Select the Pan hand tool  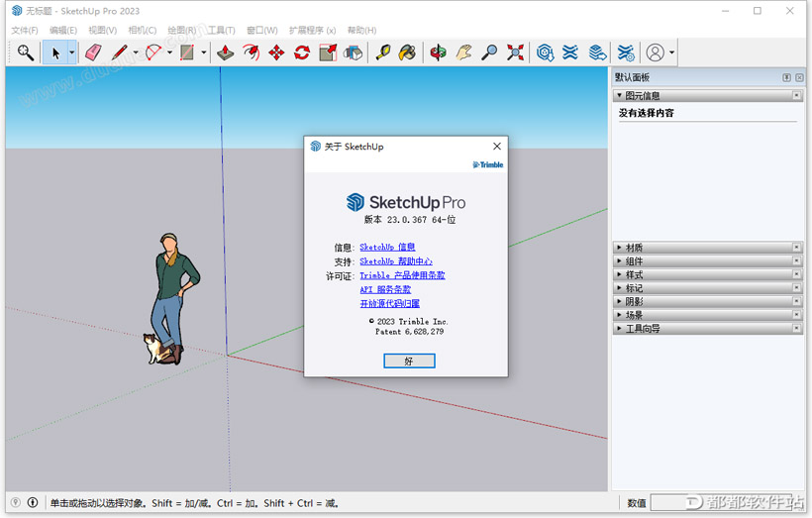pyautogui.click(x=464, y=52)
